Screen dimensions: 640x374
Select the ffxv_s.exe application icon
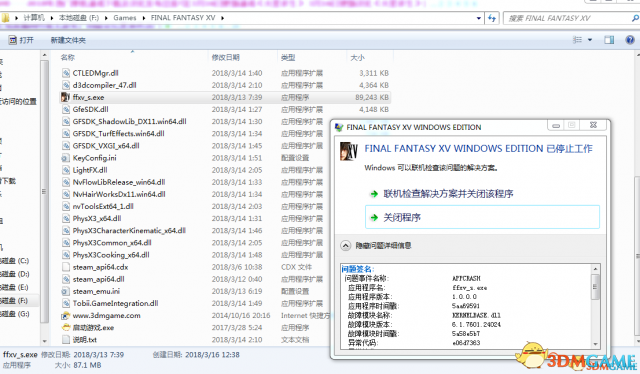pos(65,97)
